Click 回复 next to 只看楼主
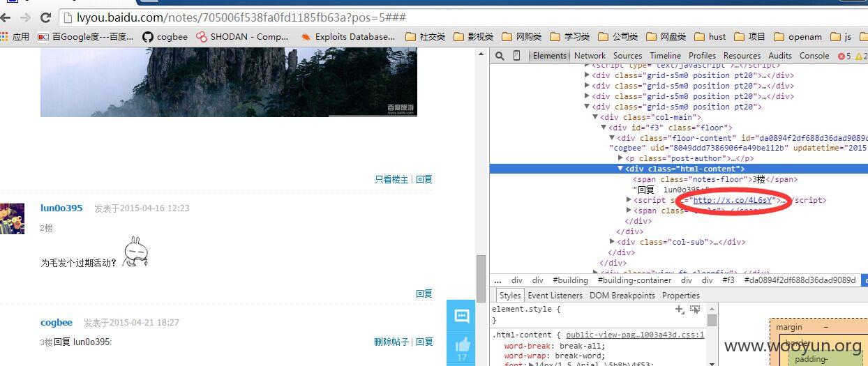The width and height of the screenshot is (868, 366). point(424,179)
